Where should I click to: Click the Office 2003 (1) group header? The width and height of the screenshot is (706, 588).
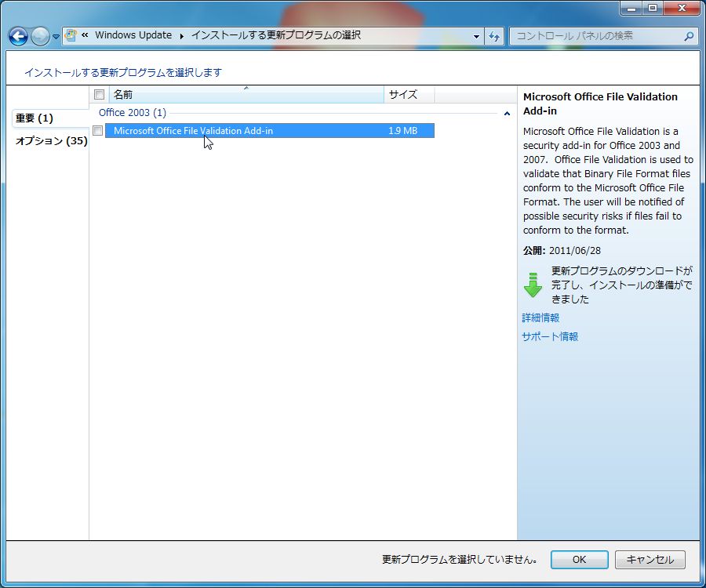pyautogui.click(x=133, y=112)
